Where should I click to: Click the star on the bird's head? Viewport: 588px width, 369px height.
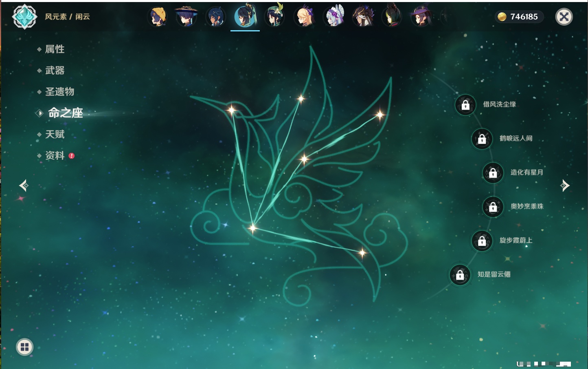(231, 110)
